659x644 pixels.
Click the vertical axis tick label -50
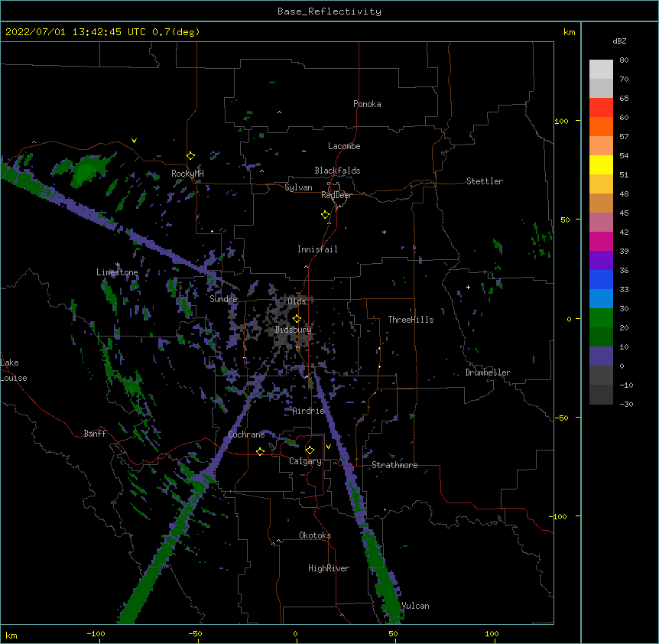click(x=561, y=418)
